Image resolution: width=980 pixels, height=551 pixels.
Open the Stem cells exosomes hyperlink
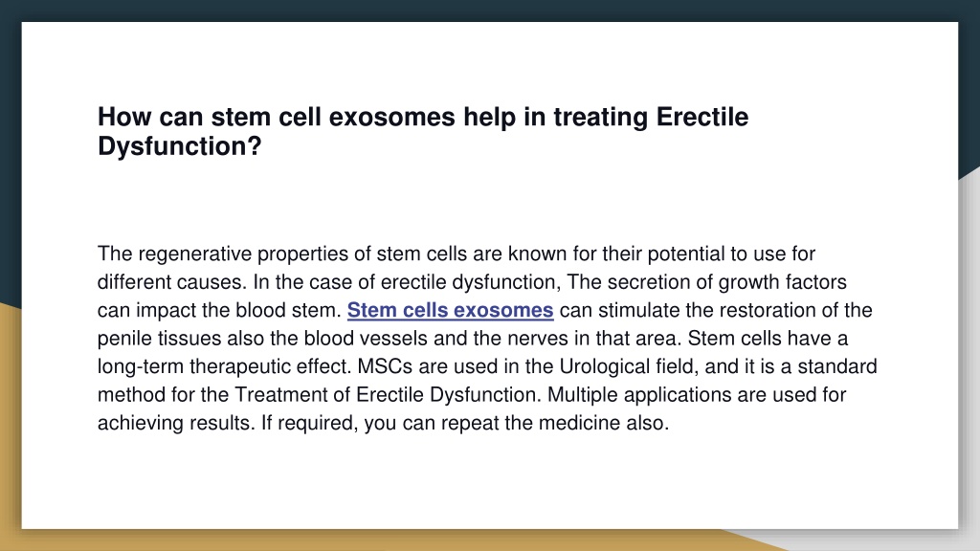point(450,310)
